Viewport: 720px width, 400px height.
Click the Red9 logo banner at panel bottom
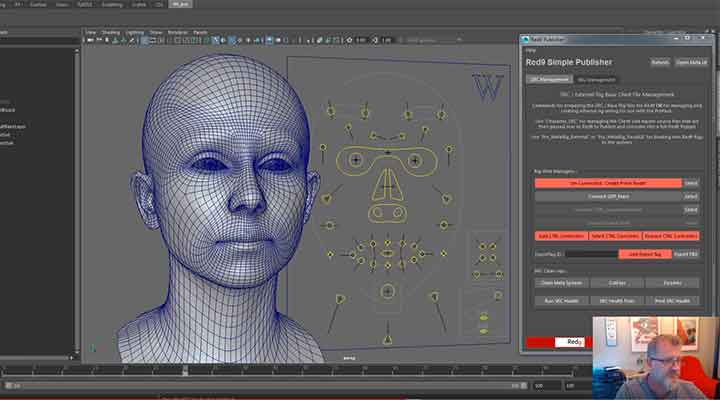click(x=566, y=342)
